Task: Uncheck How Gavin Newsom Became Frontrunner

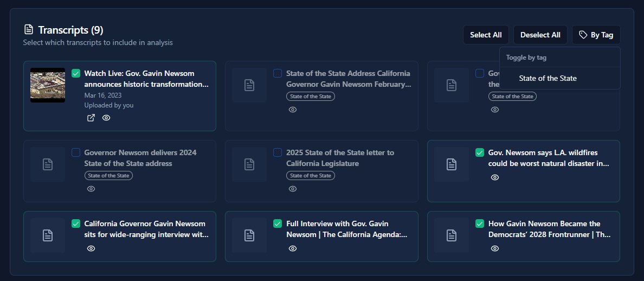Action: coord(480,223)
